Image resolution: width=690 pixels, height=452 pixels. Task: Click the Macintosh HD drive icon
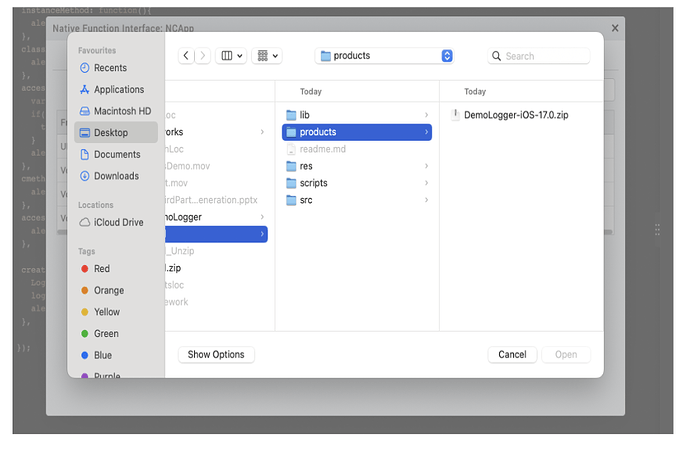coord(84,111)
